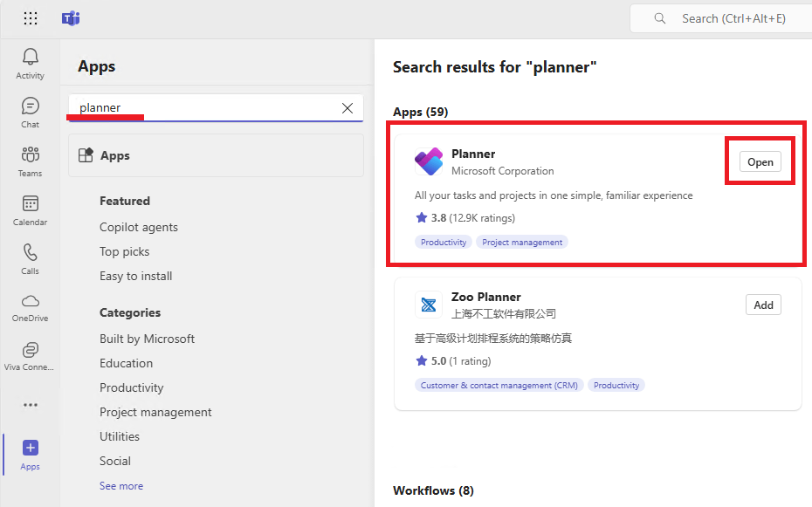
Task: Switch to Education category
Action: [126, 362]
